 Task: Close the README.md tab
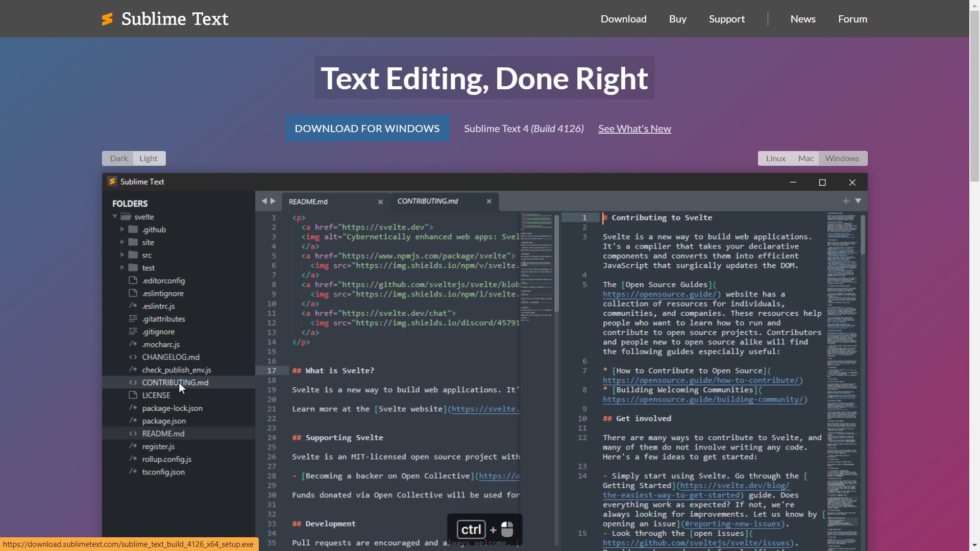[x=380, y=202]
